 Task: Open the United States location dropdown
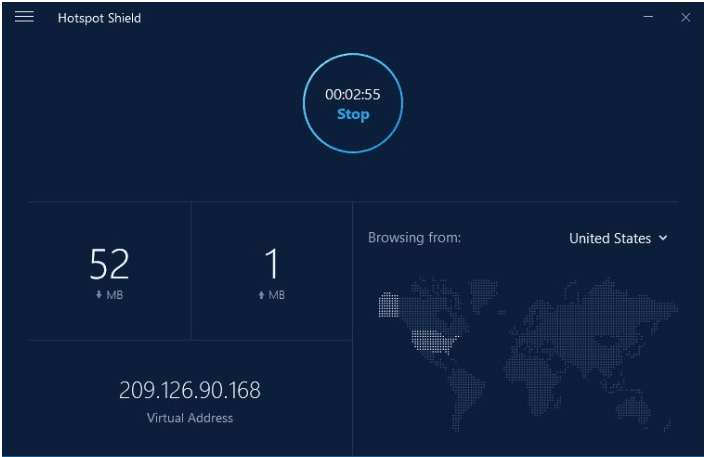pos(618,238)
